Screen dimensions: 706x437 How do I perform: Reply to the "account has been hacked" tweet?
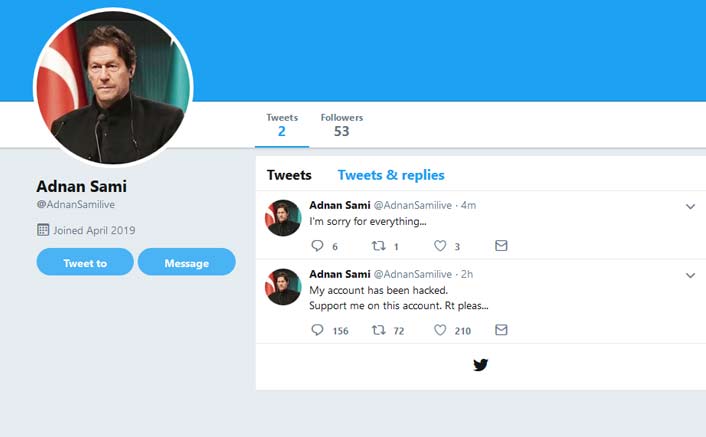318,330
